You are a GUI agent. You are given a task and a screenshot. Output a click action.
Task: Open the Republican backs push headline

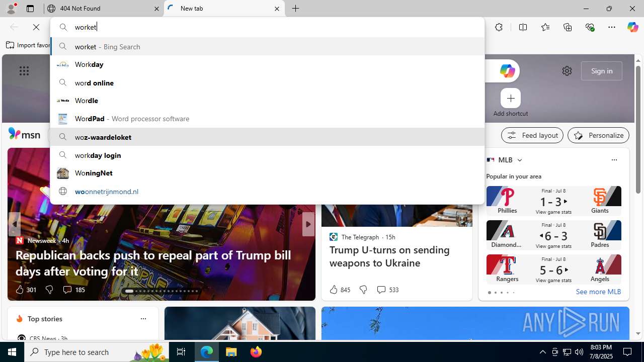[153, 263]
